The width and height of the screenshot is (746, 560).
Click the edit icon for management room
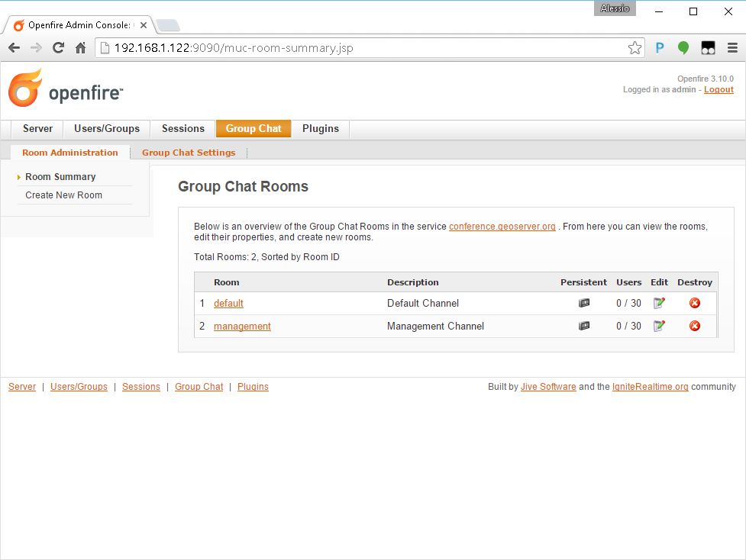659,326
